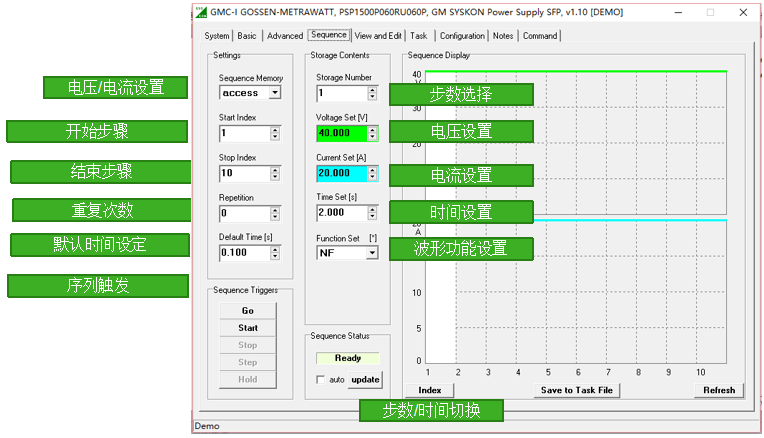Enable the auto update checkbox
This screenshot has height=438, width=764.
320,380
